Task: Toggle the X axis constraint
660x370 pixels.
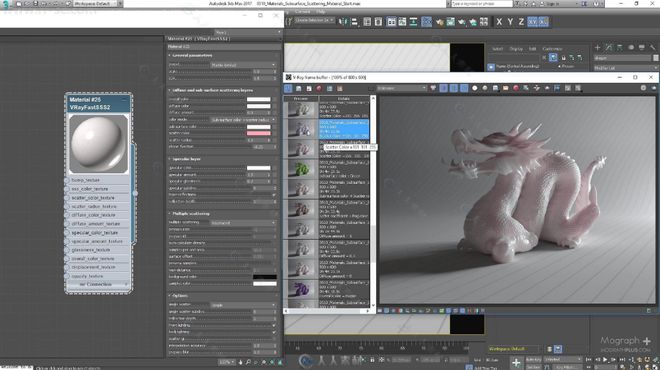Action: point(499,22)
